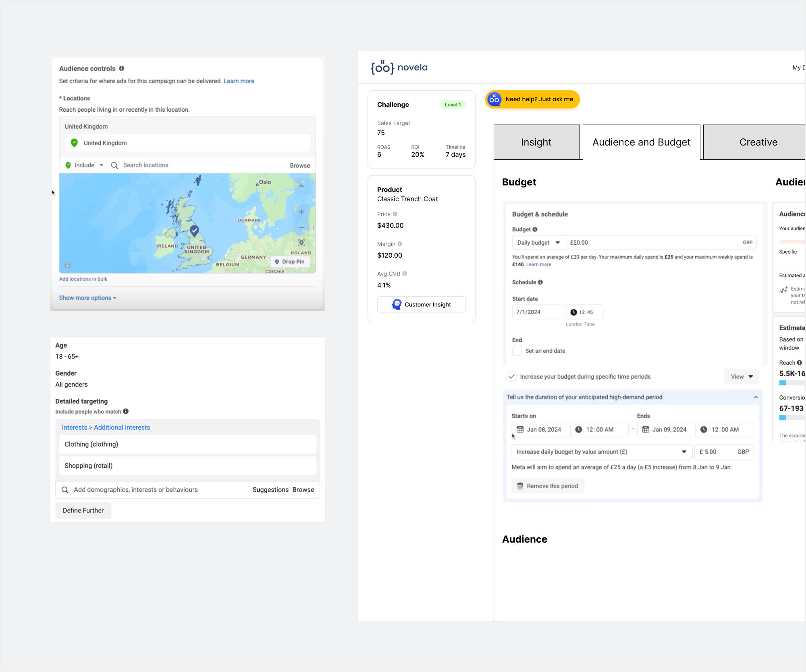Open the Interests breadcrumb link

tap(74, 427)
